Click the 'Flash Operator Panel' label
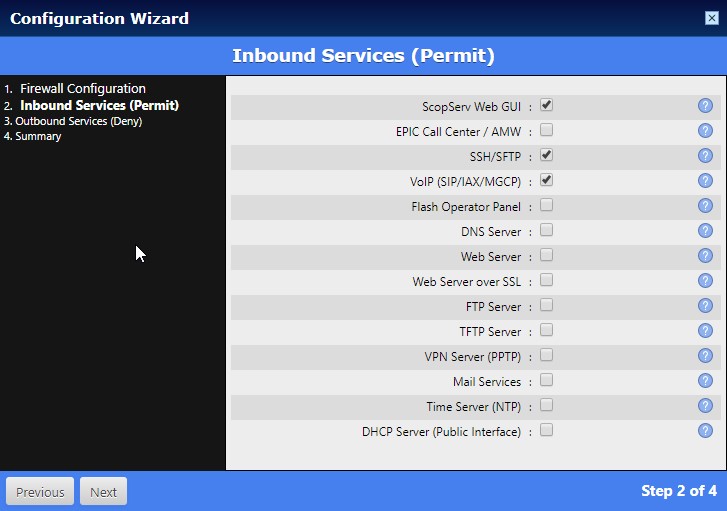This screenshot has height=511, width=727. click(466, 207)
